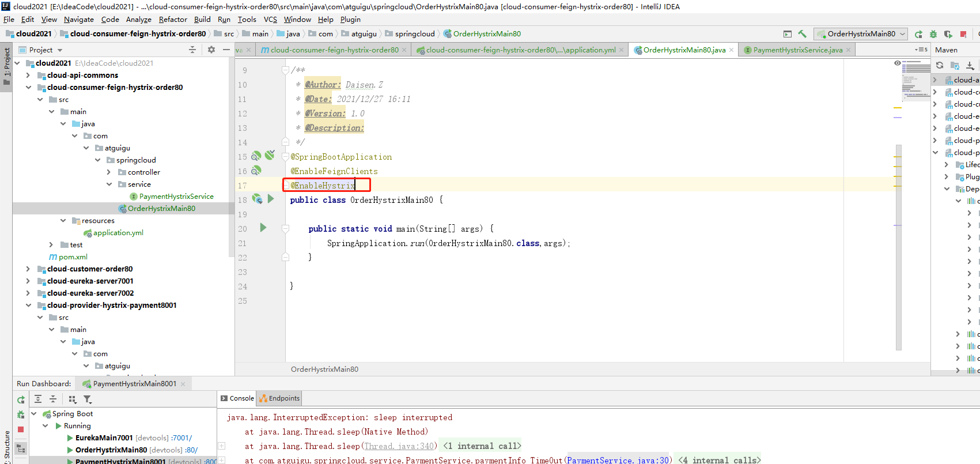Toggle the inspections eye icon in editor
This screenshot has width=980, height=464.
(x=897, y=63)
